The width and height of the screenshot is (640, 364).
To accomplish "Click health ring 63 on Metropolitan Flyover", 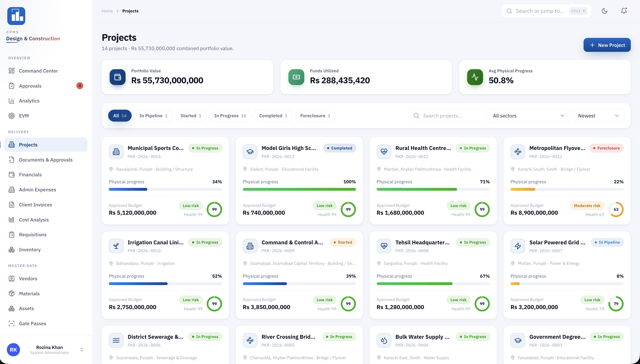I will (x=616, y=209).
